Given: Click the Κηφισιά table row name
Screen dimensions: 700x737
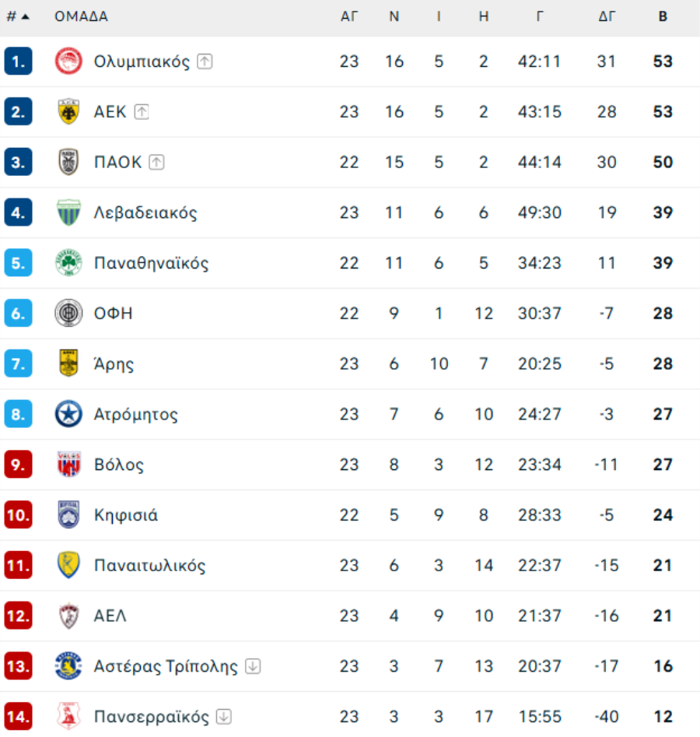Looking at the screenshot, I should (x=126, y=515).
